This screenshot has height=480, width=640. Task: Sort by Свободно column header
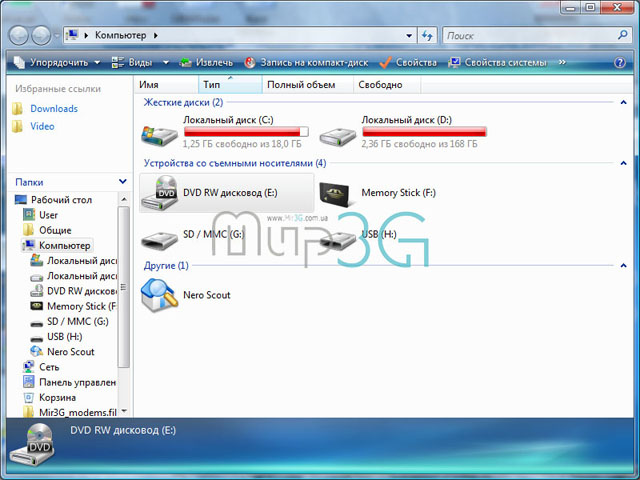pyautogui.click(x=387, y=84)
